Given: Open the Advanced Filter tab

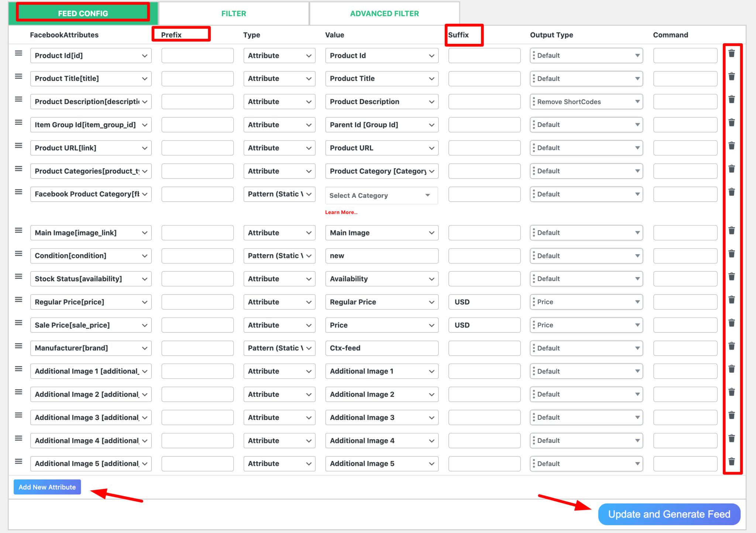Looking at the screenshot, I should (x=384, y=14).
